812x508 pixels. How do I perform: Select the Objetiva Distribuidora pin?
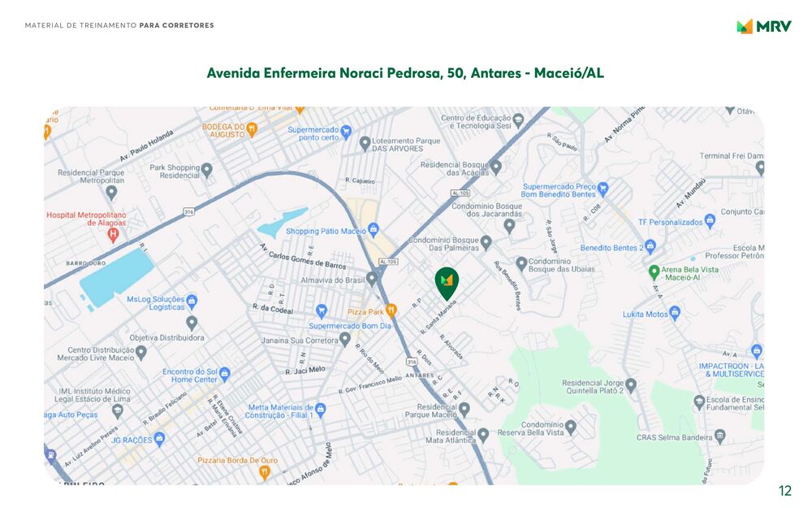[x=192, y=323]
